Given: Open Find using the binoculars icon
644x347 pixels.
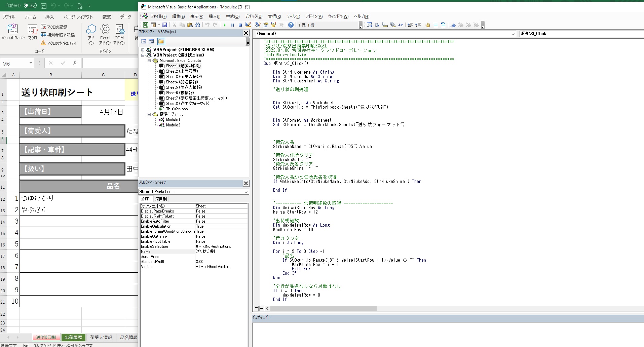Looking at the screenshot, I should pyautogui.click(x=198, y=25).
